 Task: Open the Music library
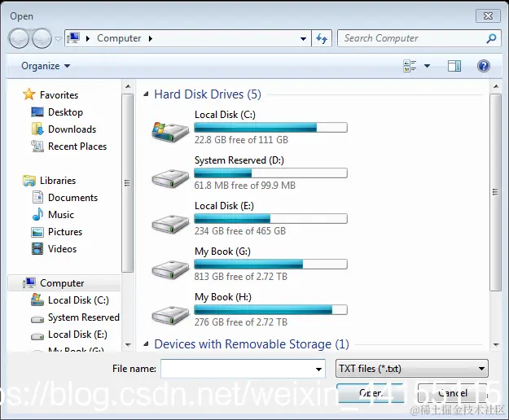point(53,215)
